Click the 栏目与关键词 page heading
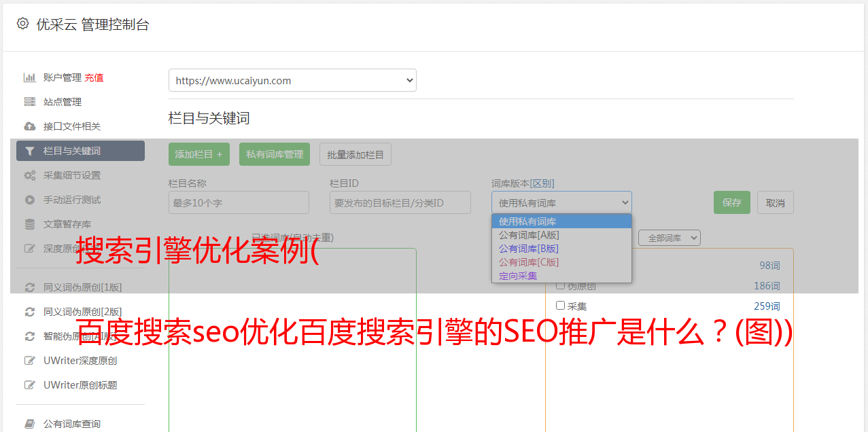Screen dimensions: 868x432 pyautogui.click(x=209, y=118)
